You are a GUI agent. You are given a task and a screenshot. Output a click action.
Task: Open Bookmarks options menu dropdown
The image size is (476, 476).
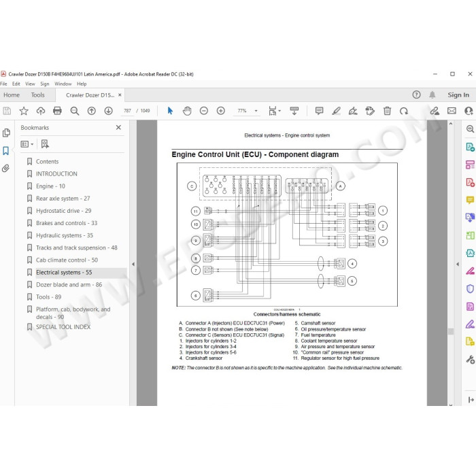(27, 144)
